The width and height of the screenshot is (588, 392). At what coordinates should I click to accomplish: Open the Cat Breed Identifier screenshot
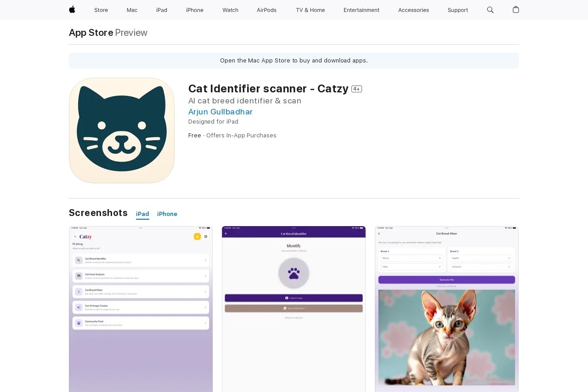click(294, 309)
